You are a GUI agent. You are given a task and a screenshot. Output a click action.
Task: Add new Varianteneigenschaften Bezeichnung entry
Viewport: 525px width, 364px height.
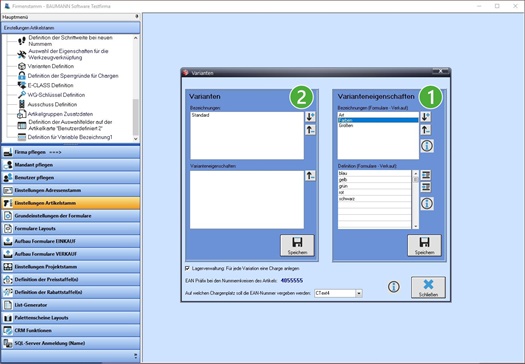pos(426,117)
